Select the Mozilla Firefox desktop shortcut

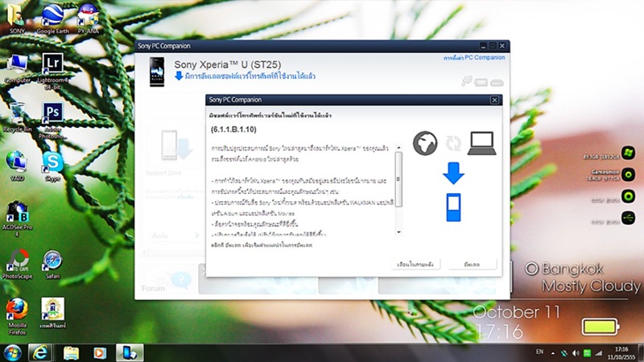[x=17, y=316]
